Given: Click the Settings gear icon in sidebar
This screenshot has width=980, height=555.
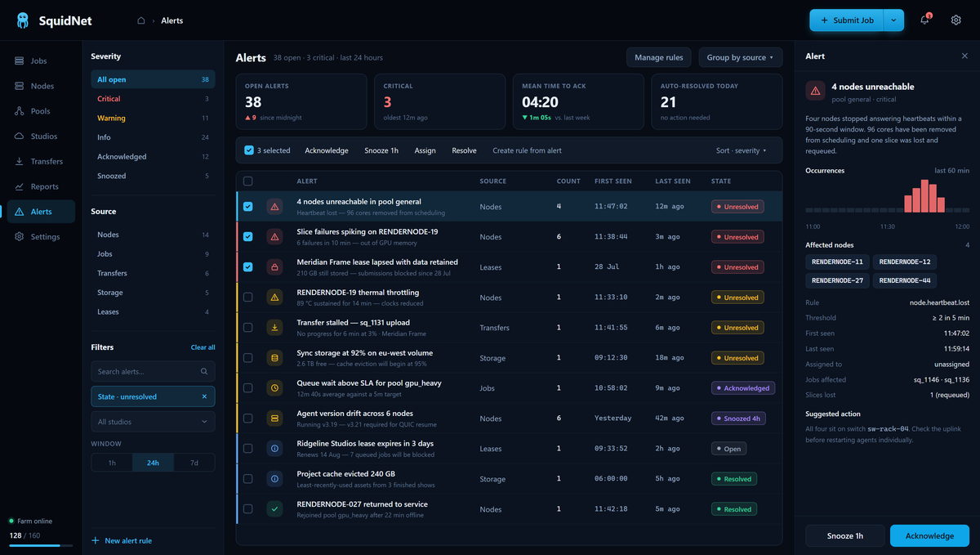Looking at the screenshot, I should pyautogui.click(x=20, y=237).
